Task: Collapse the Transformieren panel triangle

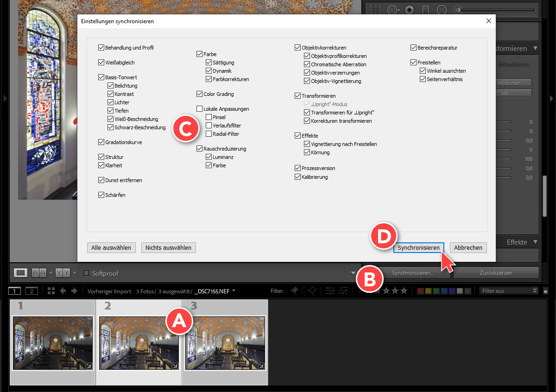Action: point(536,49)
